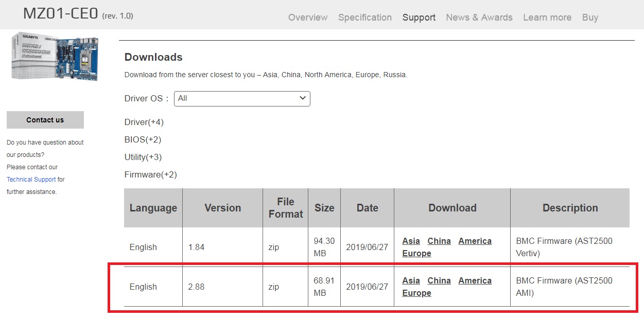Screen dimensions: 644x319
Task: Select the Version column header
Action: tap(223, 208)
